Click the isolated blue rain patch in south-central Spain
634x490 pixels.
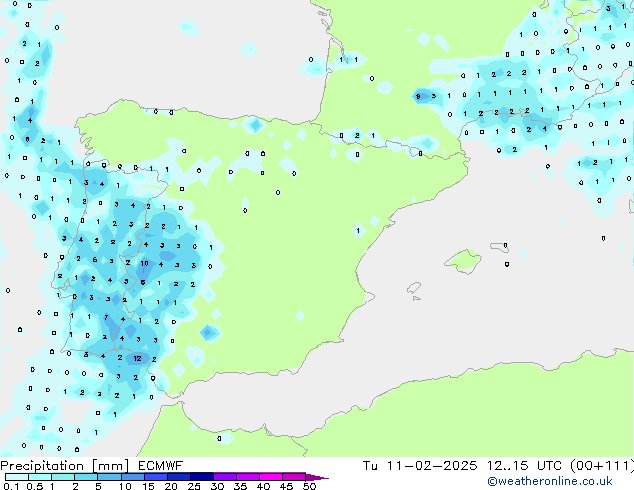[209, 333]
